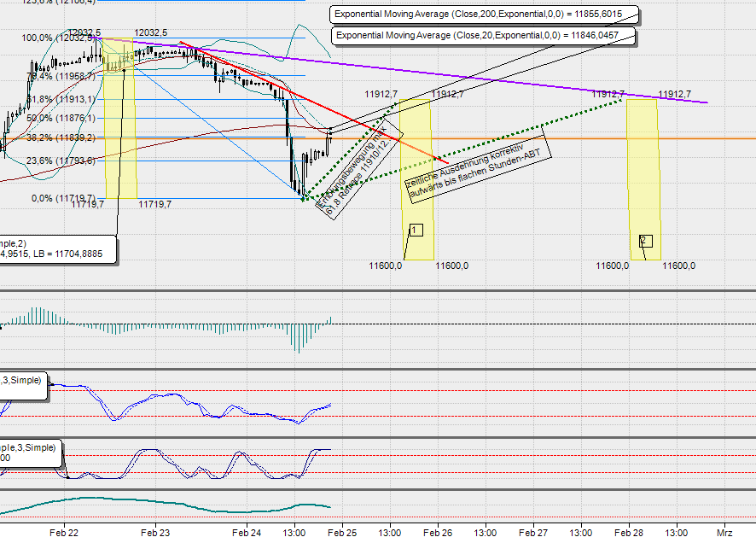
Task: Click the 13:00 label between Feb 25 and Feb 26
Action: (x=390, y=533)
